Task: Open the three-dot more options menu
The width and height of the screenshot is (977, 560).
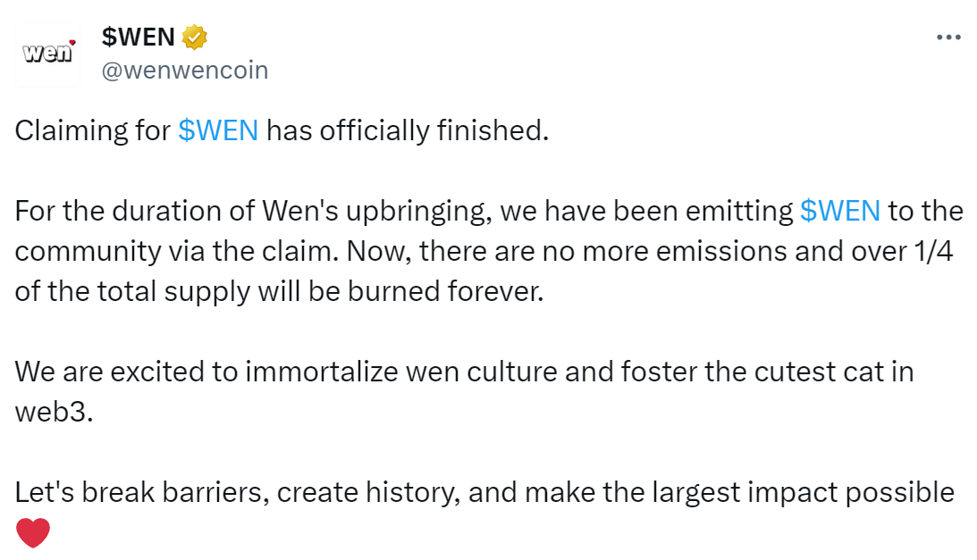Action: tap(948, 38)
